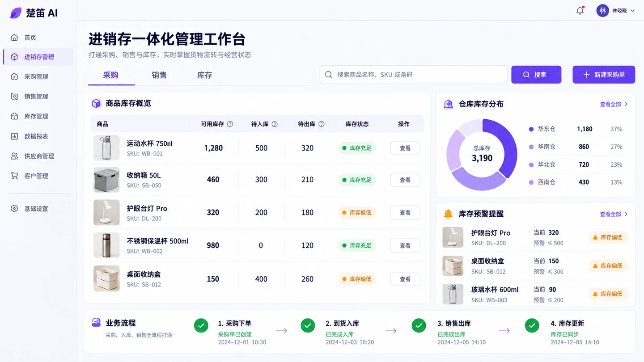Click the 运动水杯 750ml product thumbnail
Screen dimensions: 644x362
pos(106,148)
